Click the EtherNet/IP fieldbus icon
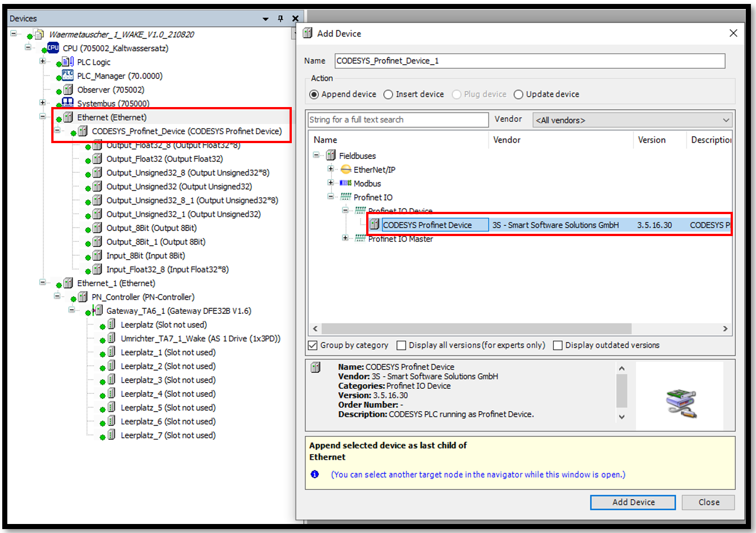Image resolution: width=756 pixels, height=533 pixels. 346,170
